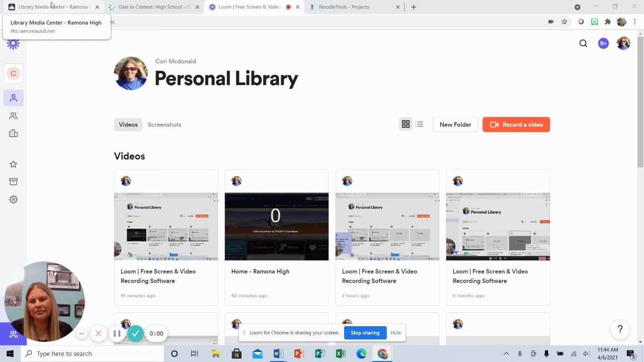Close the Gale In Context tab

click(197, 7)
